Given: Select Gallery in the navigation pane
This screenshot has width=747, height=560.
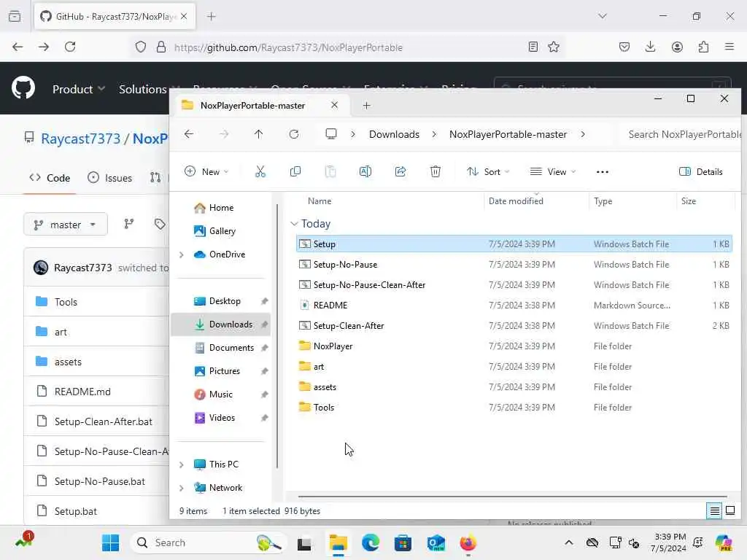Looking at the screenshot, I should pos(221,231).
